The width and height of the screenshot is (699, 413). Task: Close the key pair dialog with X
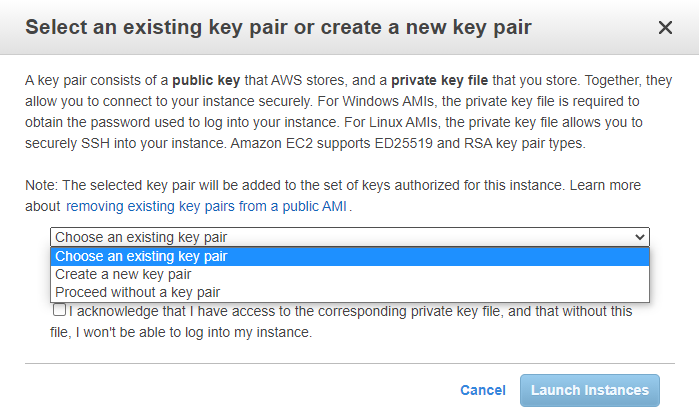(665, 28)
